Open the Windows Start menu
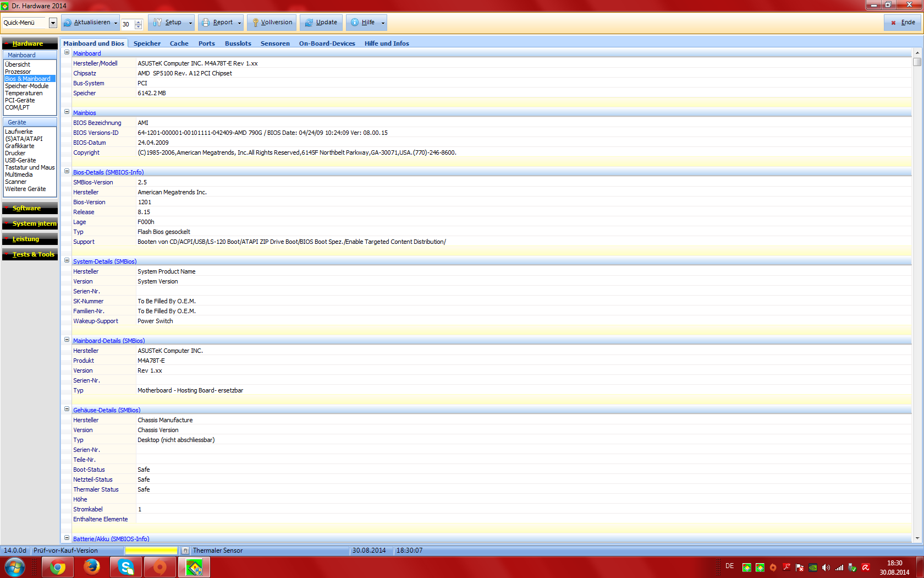Viewport: 924px width, 578px height. (15, 567)
